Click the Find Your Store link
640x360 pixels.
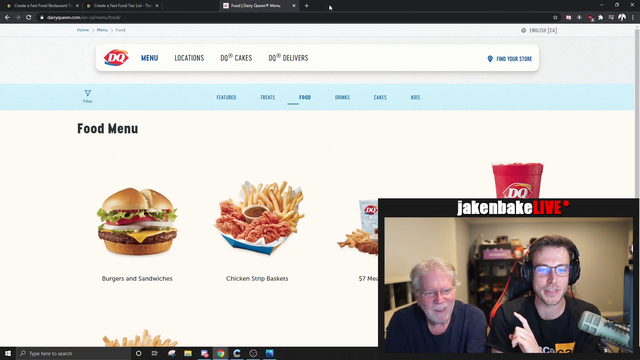(x=514, y=59)
